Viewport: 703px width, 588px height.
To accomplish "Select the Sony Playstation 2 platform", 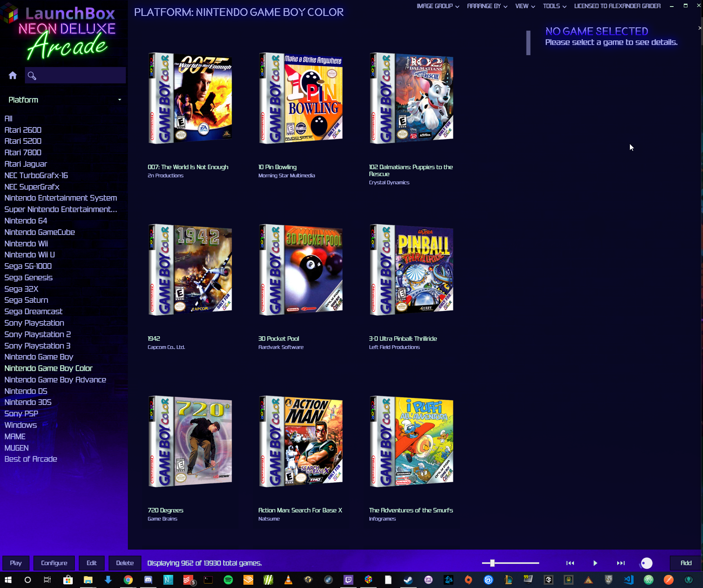I will point(38,334).
